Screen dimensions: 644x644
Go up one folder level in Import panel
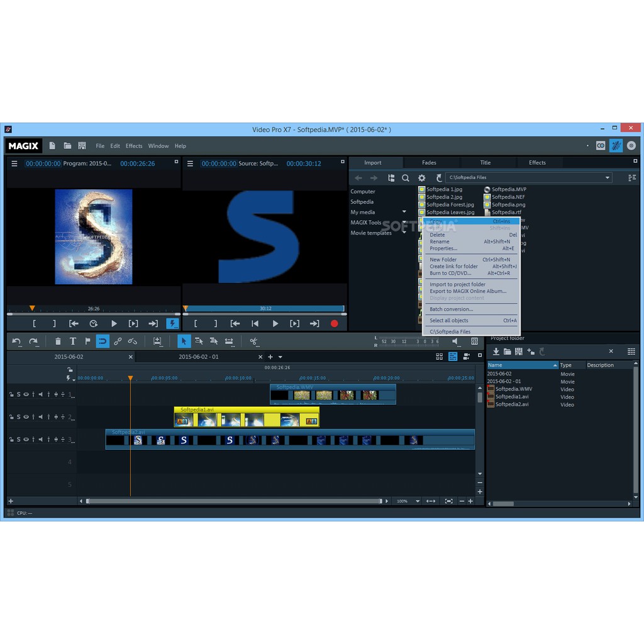point(438,178)
